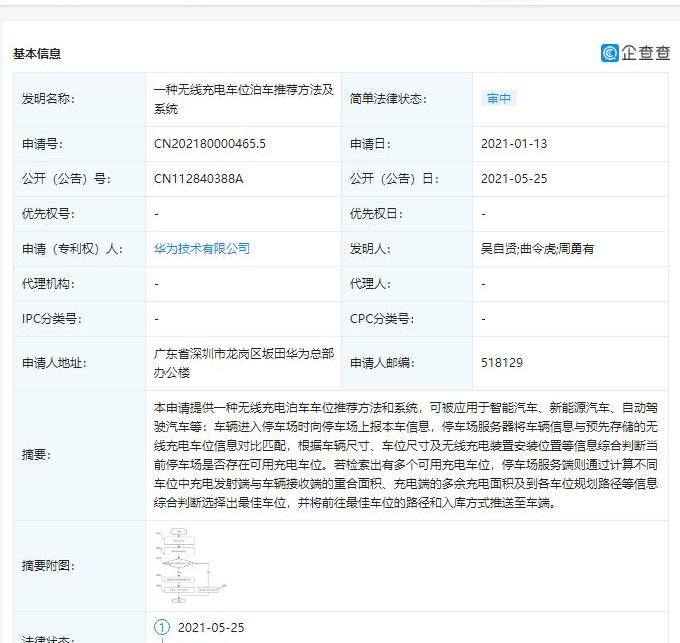This screenshot has width=680, height=643.
Task: Click the publication date 2021-05-25 table cell
Action: tap(570, 179)
